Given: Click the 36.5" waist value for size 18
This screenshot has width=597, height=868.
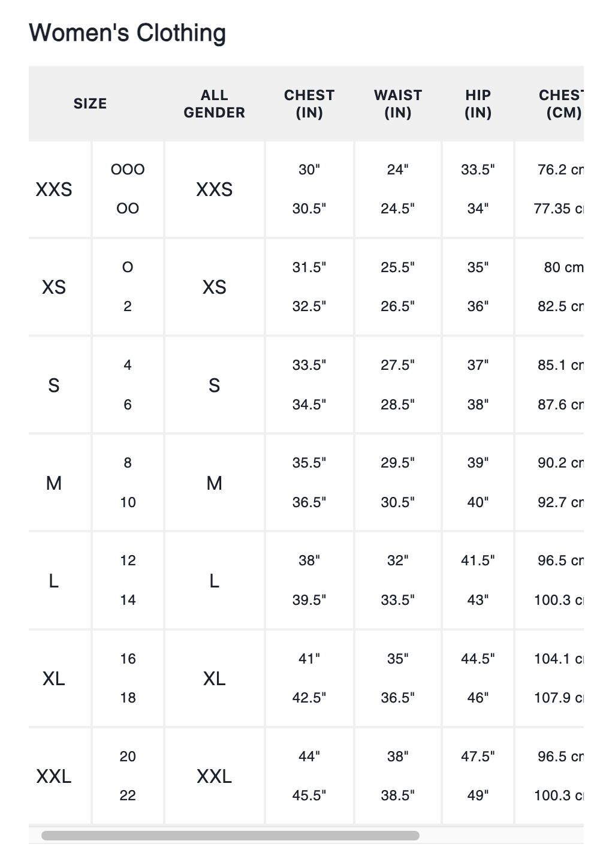Looking at the screenshot, I should coord(398,698).
